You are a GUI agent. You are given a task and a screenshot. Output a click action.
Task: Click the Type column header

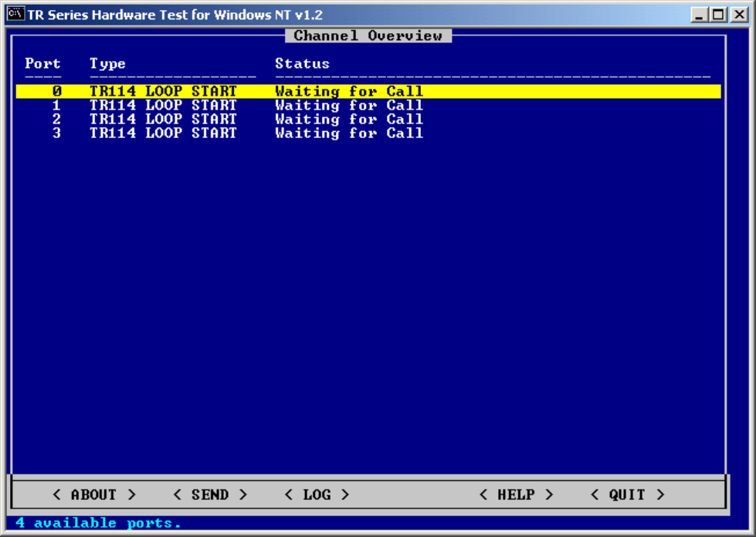(107, 63)
